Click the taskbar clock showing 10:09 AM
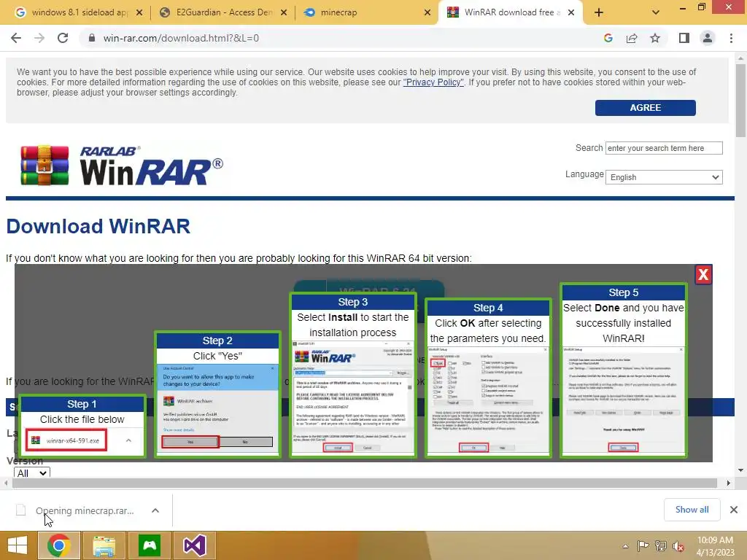This screenshot has width=747, height=560. pos(716,545)
